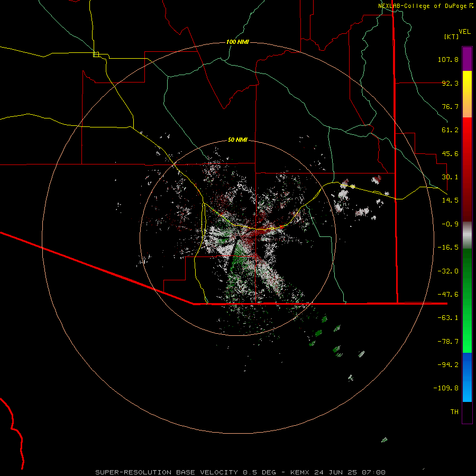Click the blue segment of the color bar
Image resolution: width=476 pixels, height=476 pixels.
point(467,377)
